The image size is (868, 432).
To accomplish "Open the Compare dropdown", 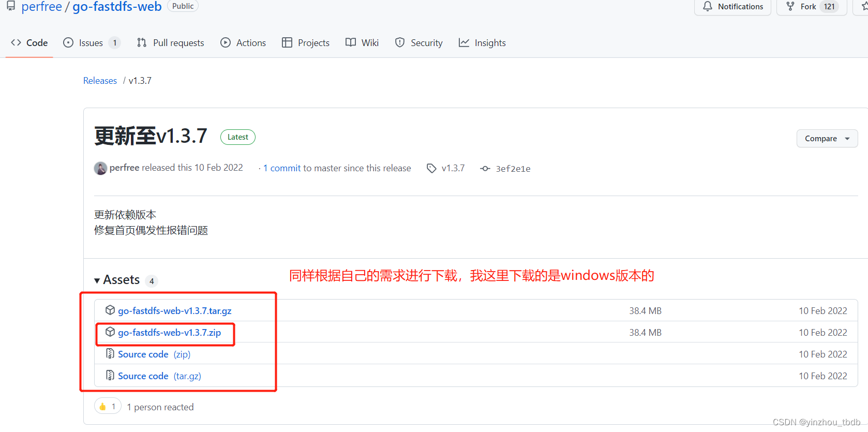I will 827,139.
